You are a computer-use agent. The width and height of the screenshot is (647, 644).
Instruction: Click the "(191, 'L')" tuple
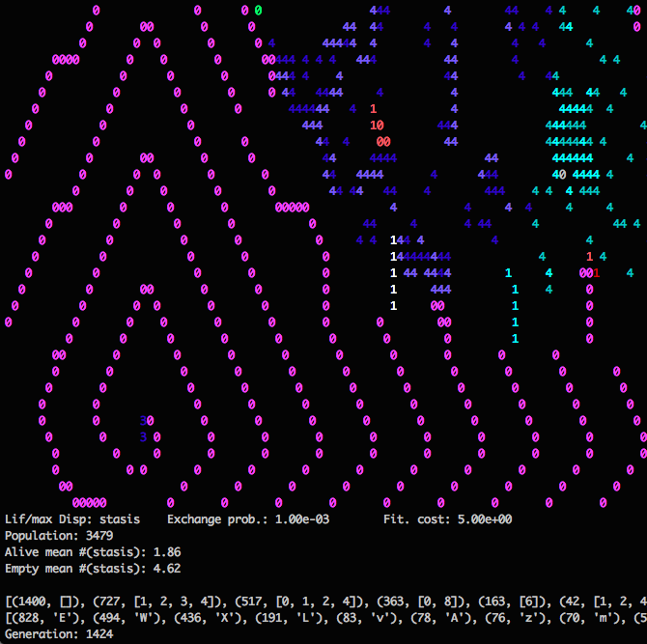tap(289, 618)
